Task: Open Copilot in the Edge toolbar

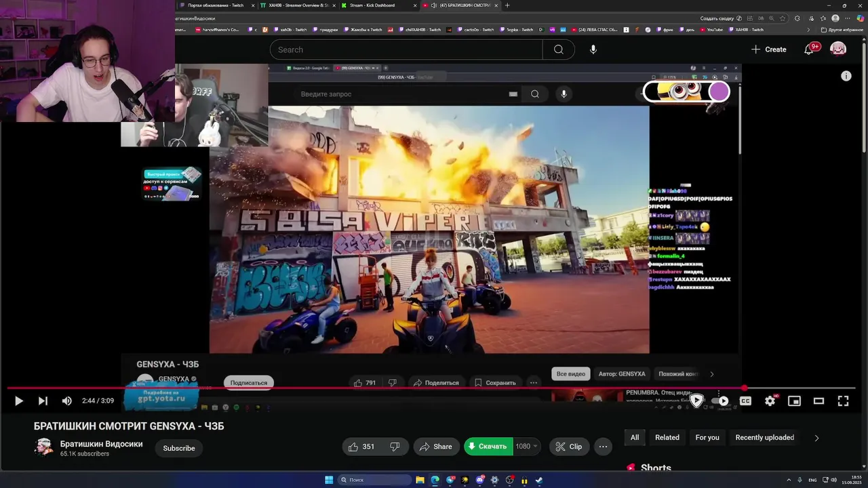Action: point(861,18)
